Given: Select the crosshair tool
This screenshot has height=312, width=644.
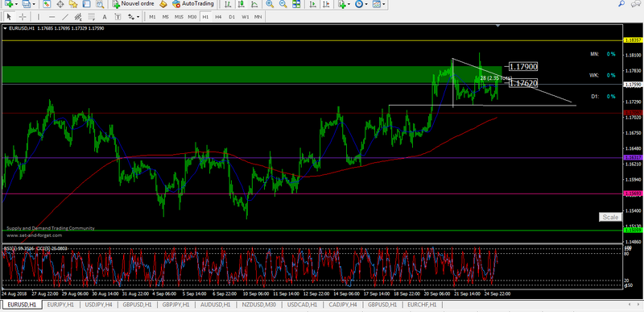Looking at the screenshot, I should click(x=23, y=17).
